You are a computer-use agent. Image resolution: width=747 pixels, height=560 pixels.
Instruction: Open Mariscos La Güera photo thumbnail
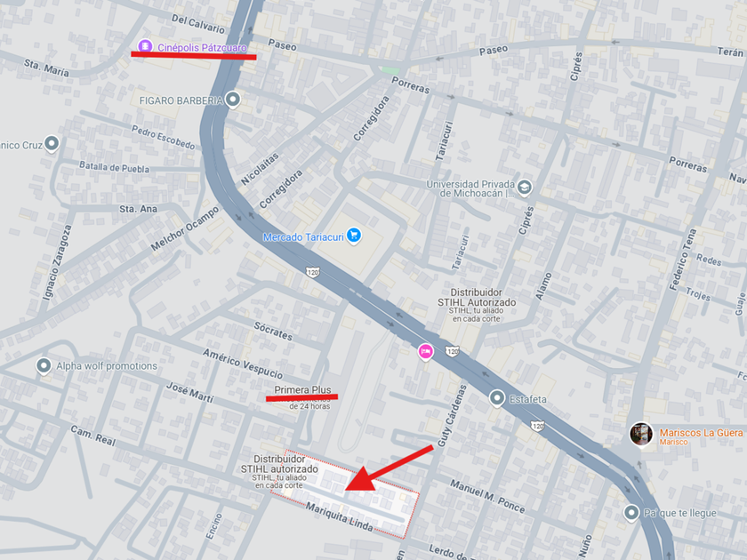[x=641, y=435]
